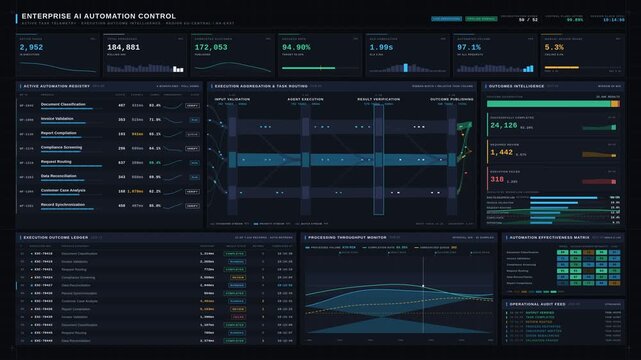Select the Record Synchronization registry row
The height and width of the screenshot is (360, 641).
pyautogui.click(x=109, y=206)
